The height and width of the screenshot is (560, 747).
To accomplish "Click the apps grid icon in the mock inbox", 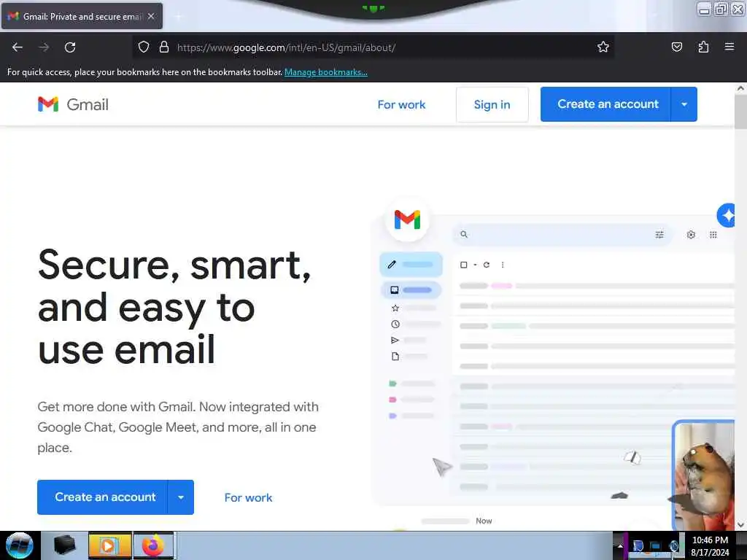I will tap(713, 235).
